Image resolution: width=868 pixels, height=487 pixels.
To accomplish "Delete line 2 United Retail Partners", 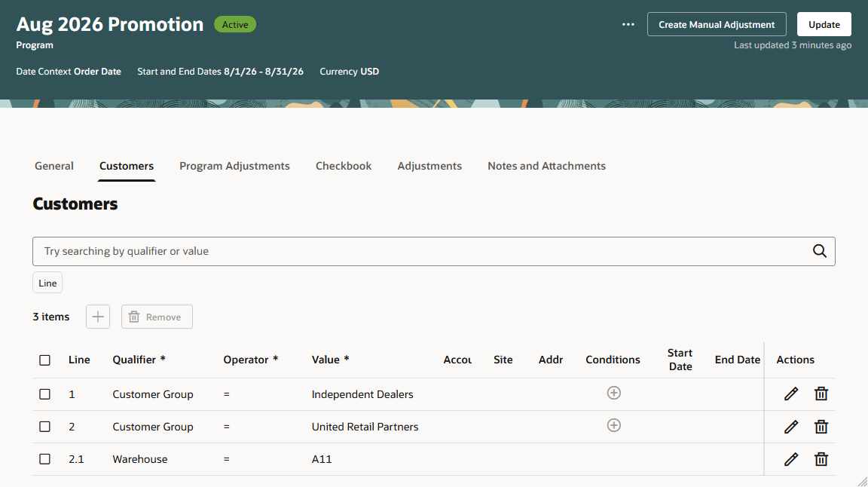I will tap(821, 427).
